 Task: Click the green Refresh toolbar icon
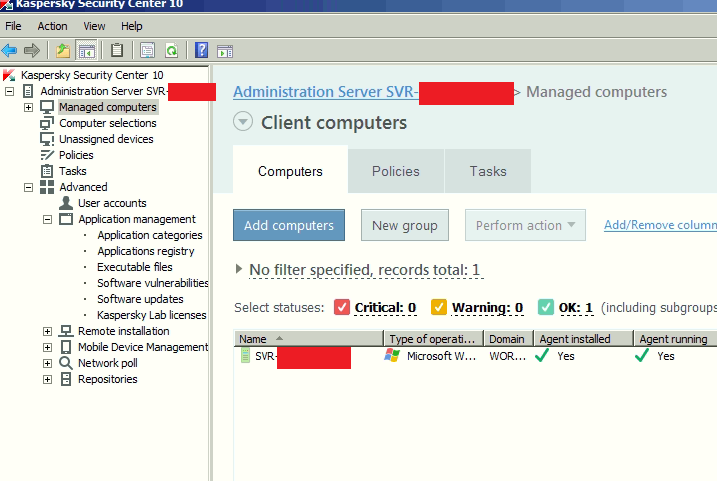point(171,50)
